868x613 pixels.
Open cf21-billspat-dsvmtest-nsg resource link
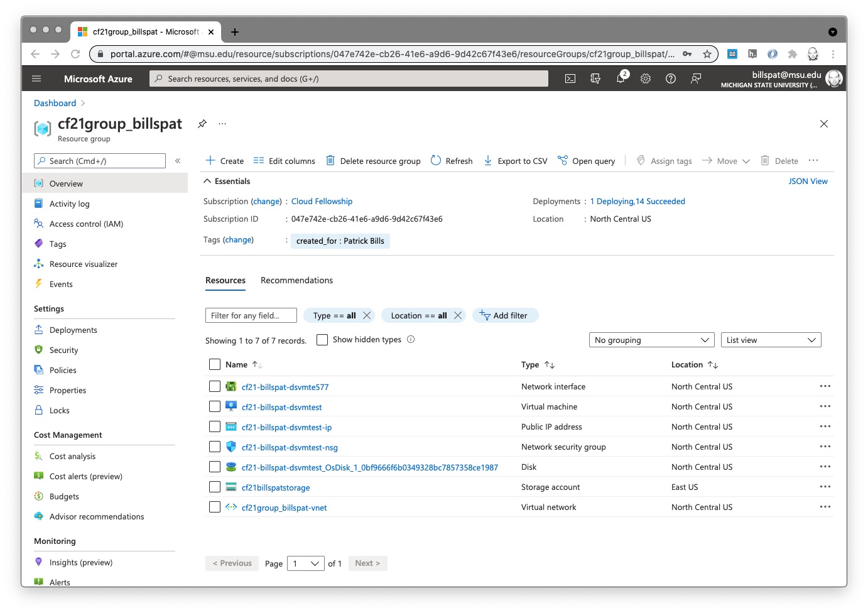point(290,447)
